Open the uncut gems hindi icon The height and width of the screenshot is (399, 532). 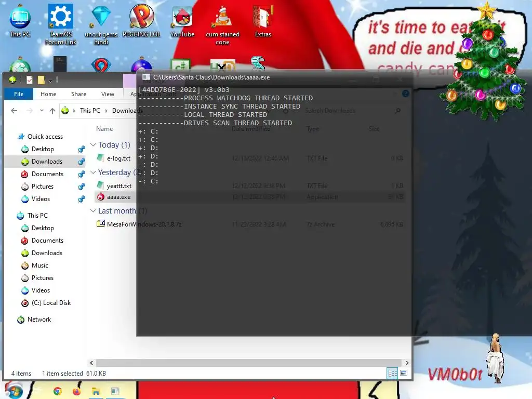[101, 24]
